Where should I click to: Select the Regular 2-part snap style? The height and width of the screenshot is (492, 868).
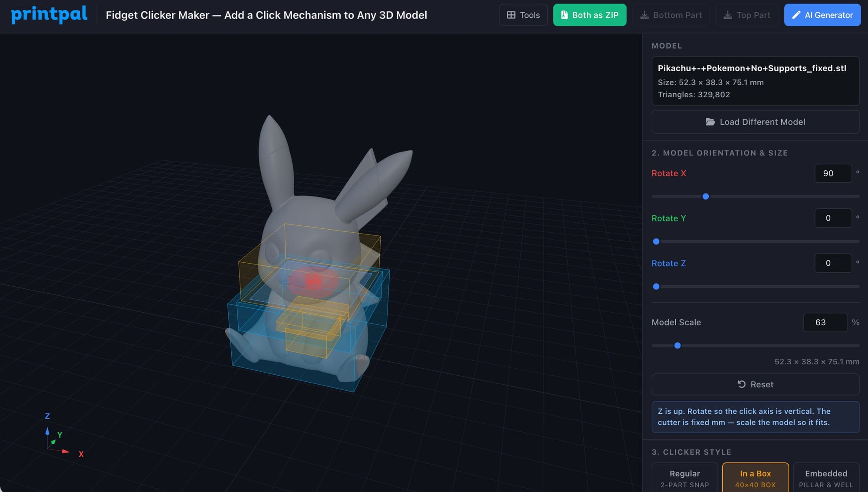coord(684,478)
